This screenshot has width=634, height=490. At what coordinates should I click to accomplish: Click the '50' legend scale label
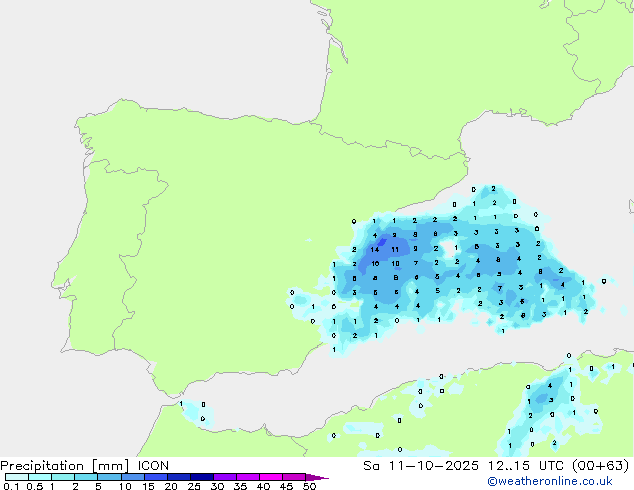(310, 486)
